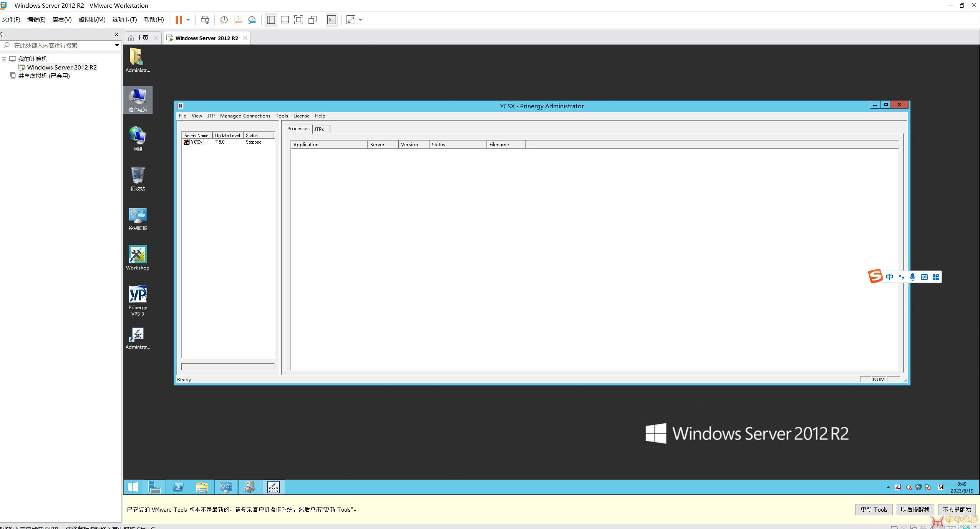Click the Prinergy Administrator window system icon

180,106
